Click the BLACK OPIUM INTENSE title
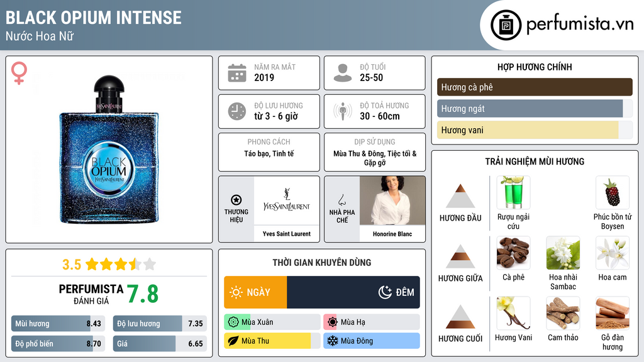644x362 pixels. click(x=93, y=18)
